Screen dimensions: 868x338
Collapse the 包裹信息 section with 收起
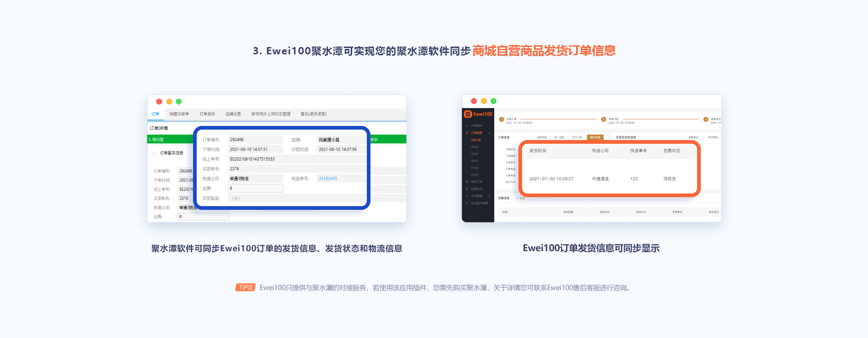520,198
